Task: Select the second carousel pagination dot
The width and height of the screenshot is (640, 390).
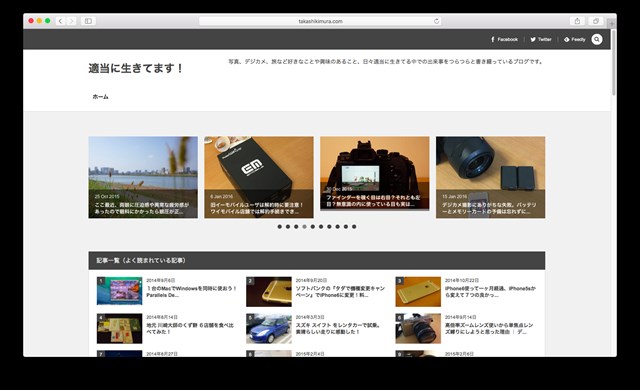Action: click(x=288, y=226)
